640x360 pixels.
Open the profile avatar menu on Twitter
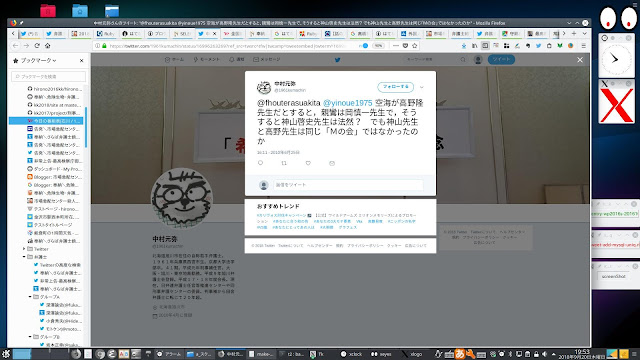tap(478, 60)
